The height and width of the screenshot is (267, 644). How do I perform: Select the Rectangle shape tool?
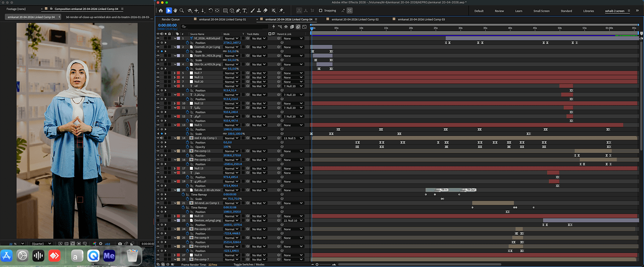[x=225, y=10]
